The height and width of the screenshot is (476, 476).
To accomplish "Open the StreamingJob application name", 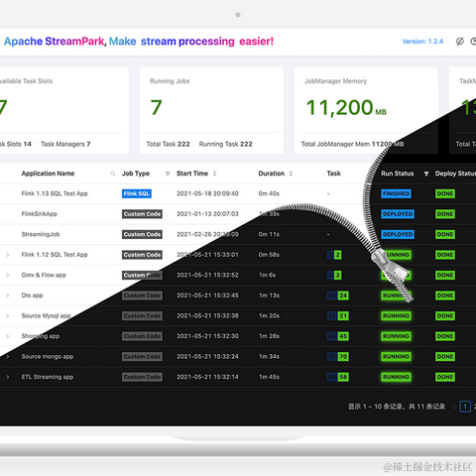I will 41,234.
